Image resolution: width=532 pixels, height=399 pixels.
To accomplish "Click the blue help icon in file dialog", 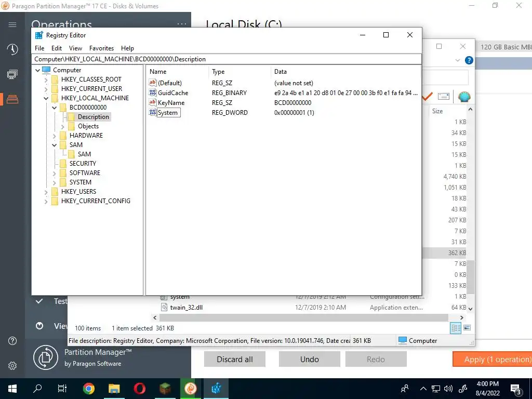I will pyautogui.click(x=469, y=60).
